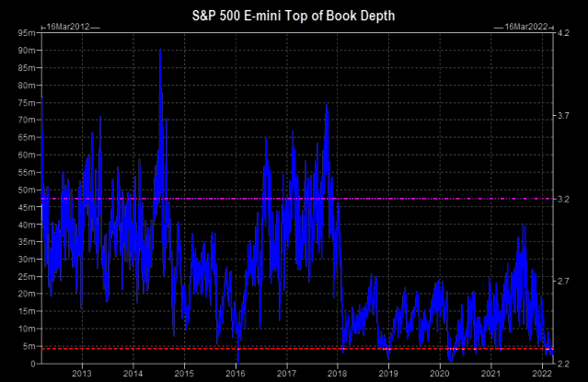Click the 10m label on left axis

(x=27, y=329)
